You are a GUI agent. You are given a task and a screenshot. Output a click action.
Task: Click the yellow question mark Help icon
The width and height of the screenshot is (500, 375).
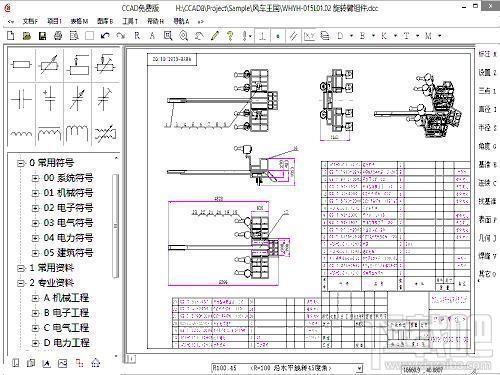tap(230, 35)
